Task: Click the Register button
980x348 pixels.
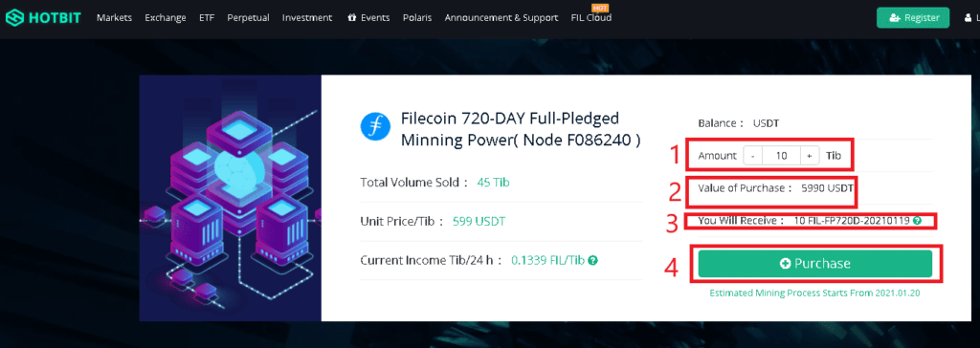Action: [x=913, y=17]
